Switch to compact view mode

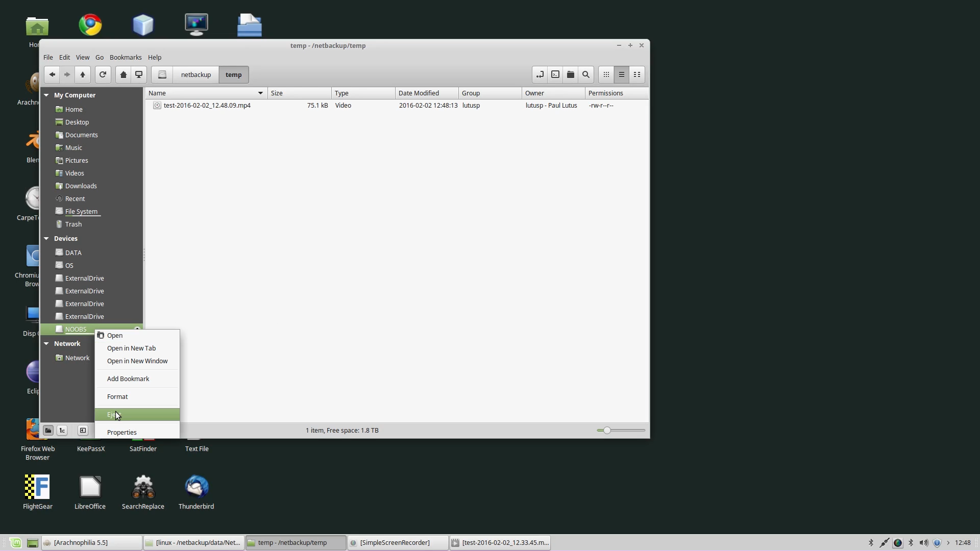point(637,74)
